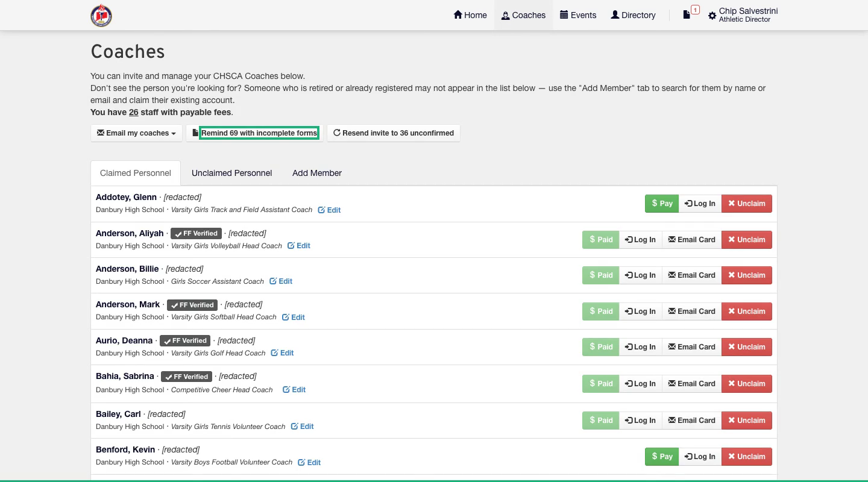Click the name Bailey, Carl
The width and height of the screenshot is (868, 482).
coord(118,414)
